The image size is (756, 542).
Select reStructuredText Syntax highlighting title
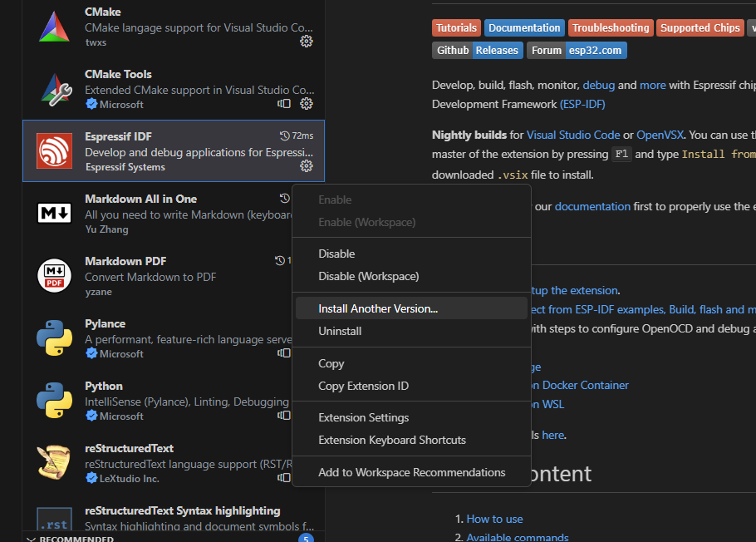(x=182, y=510)
